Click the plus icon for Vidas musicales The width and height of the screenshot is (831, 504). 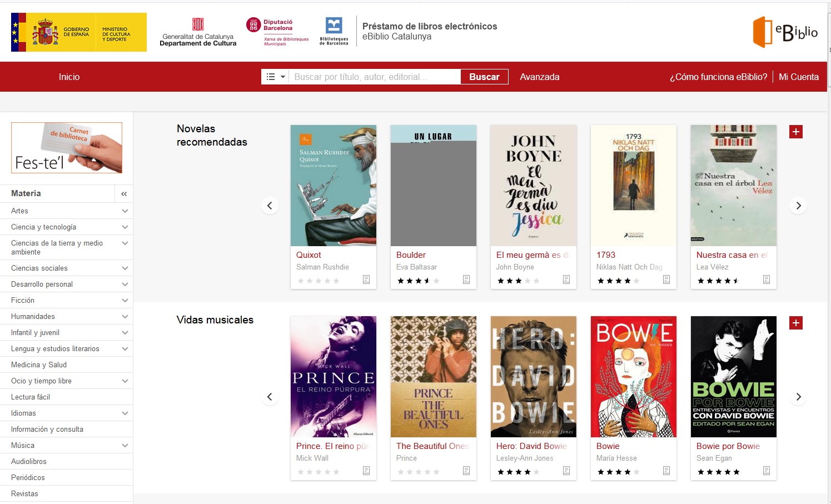click(796, 323)
